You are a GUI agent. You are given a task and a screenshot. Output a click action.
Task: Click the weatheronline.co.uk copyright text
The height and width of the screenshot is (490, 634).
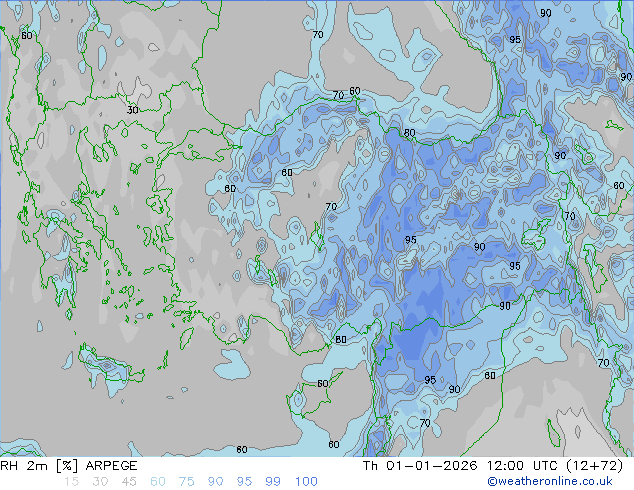coord(549,481)
